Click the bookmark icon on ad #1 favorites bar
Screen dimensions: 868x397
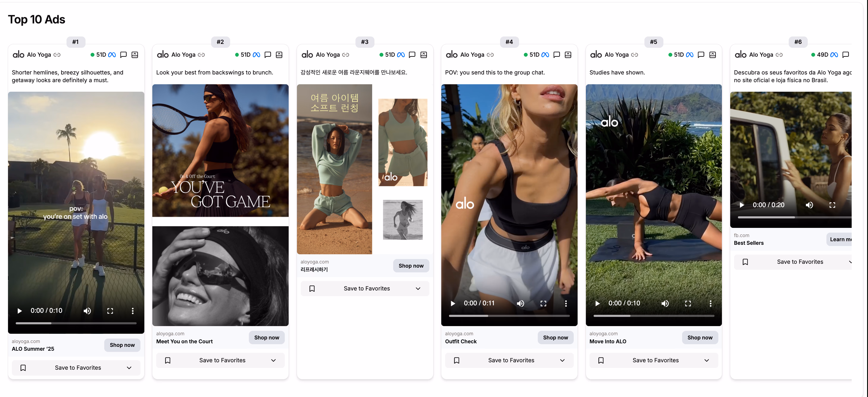pos(23,368)
